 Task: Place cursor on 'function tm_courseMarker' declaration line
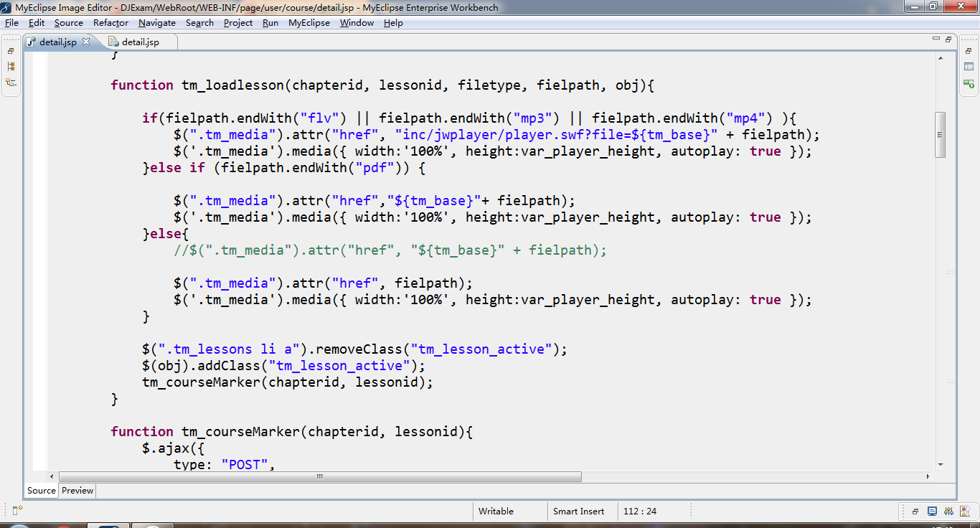click(292, 432)
